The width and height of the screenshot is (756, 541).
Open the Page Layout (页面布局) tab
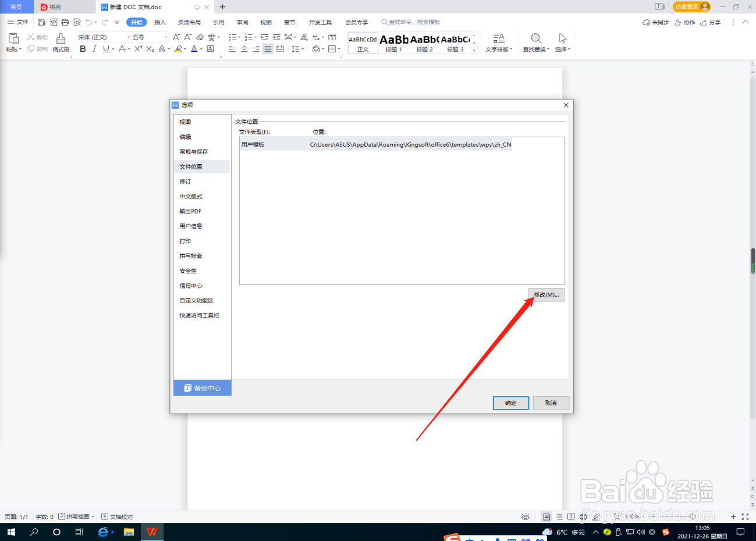tap(189, 22)
